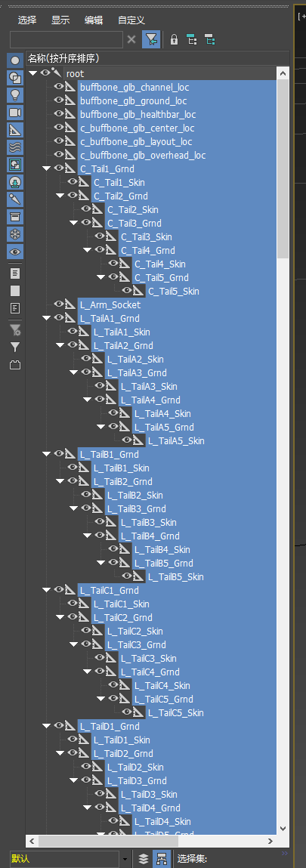Viewport: 306px width, 868px height.
Task: Toggle Display Geometry filter (sphere icon)
Action: [15, 60]
